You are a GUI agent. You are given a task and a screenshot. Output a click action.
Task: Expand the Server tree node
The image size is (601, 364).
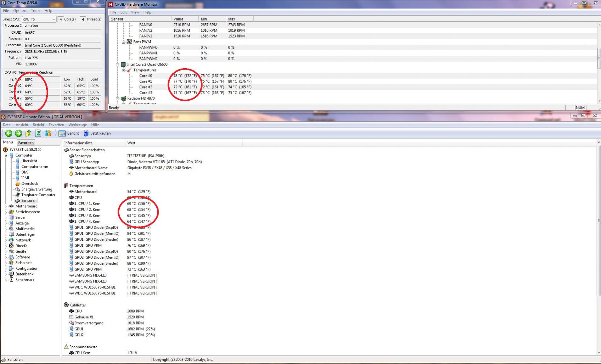click(x=6, y=218)
